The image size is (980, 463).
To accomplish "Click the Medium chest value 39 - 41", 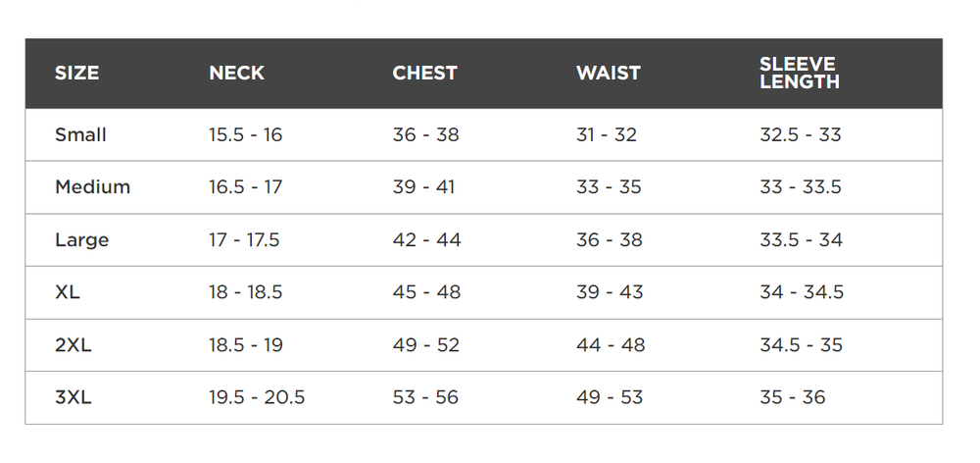I will [x=423, y=187].
